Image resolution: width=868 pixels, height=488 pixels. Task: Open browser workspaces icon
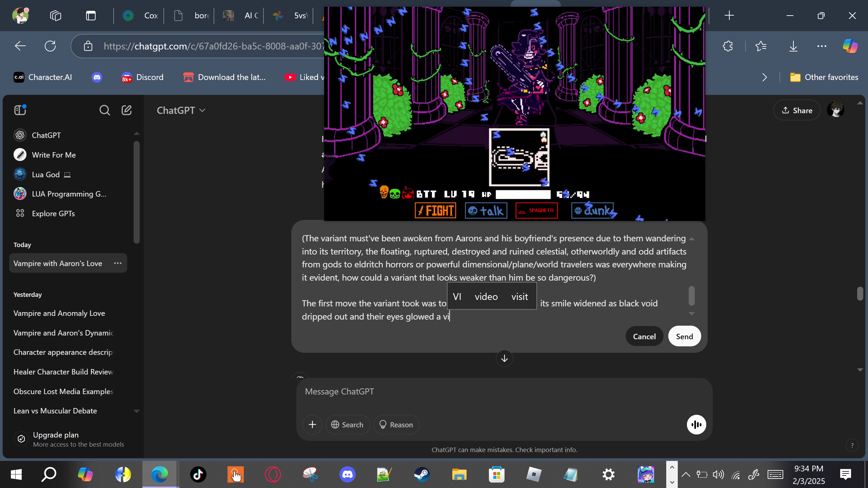click(x=56, y=15)
